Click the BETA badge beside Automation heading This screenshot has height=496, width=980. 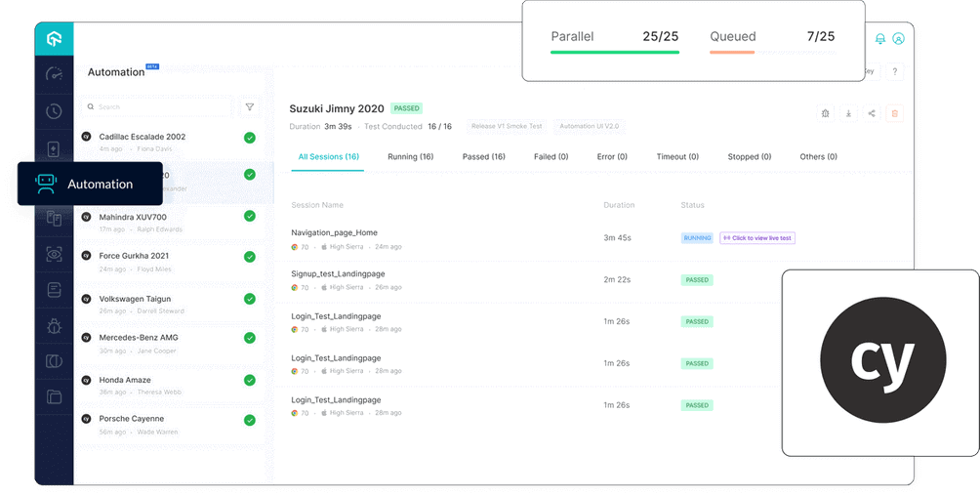click(x=152, y=66)
